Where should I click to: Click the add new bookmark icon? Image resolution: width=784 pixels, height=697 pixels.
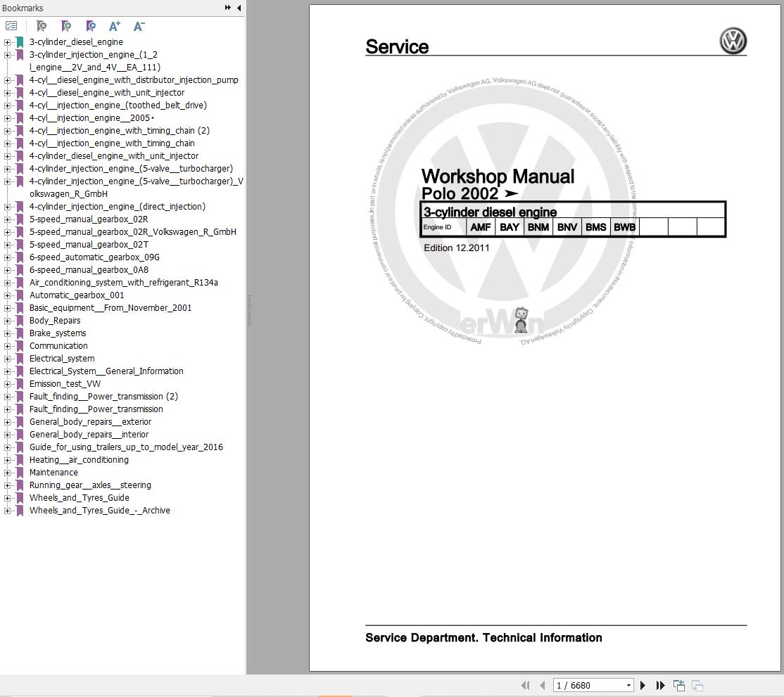pyautogui.click(x=66, y=25)
